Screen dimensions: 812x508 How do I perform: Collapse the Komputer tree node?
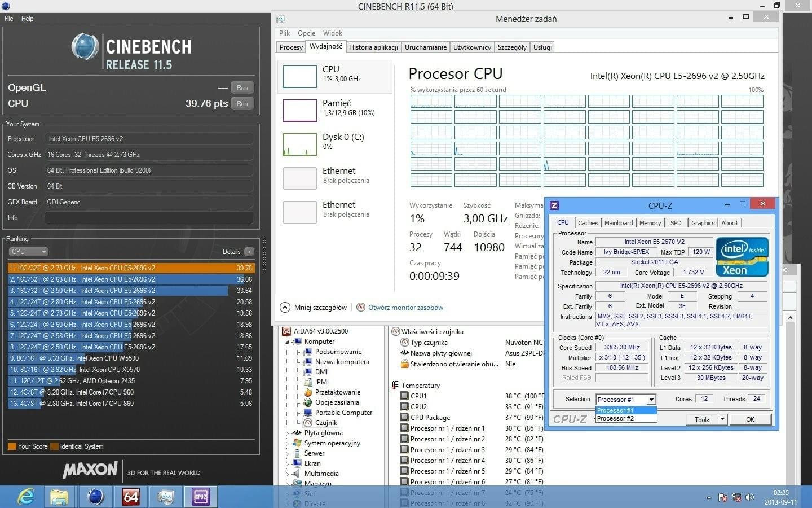pos(286,342)
